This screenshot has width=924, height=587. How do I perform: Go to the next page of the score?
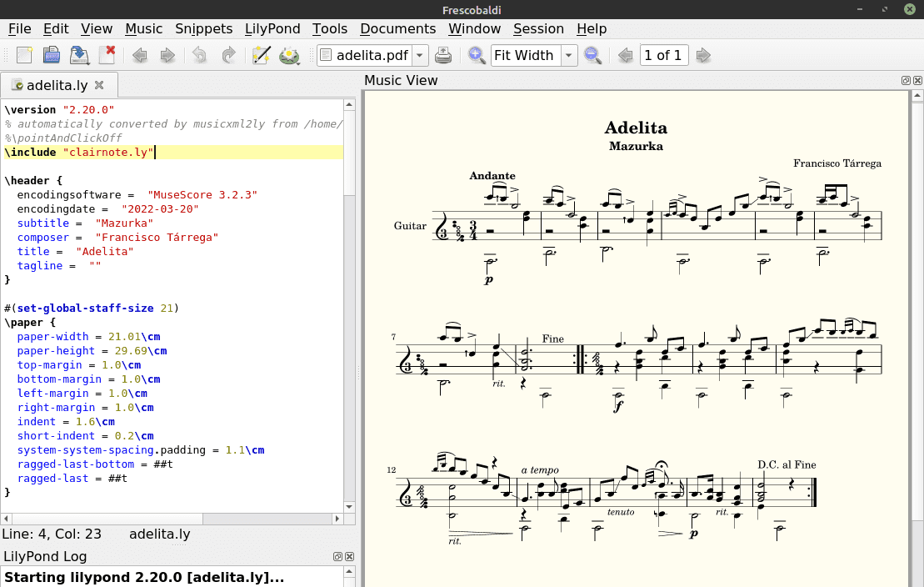pos(703,56)
